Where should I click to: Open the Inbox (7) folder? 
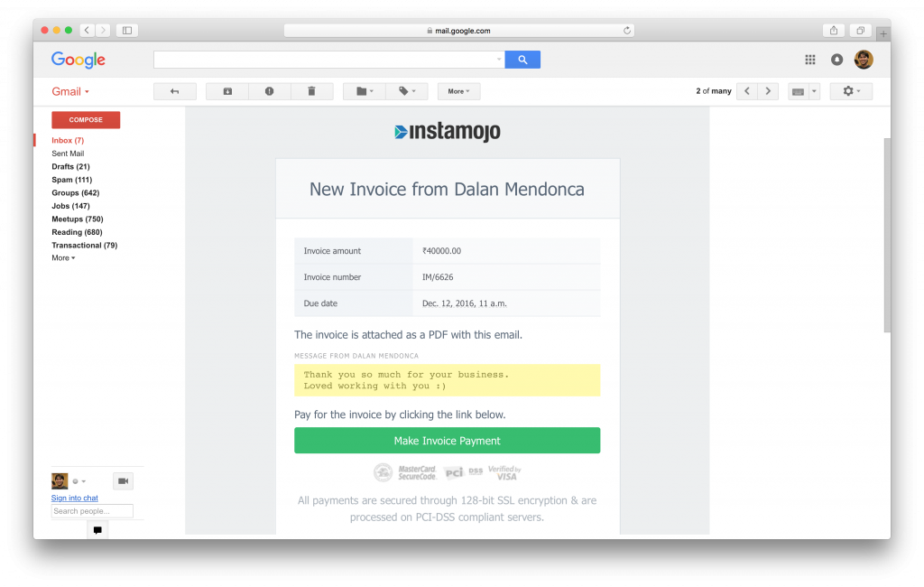(68, 141)
